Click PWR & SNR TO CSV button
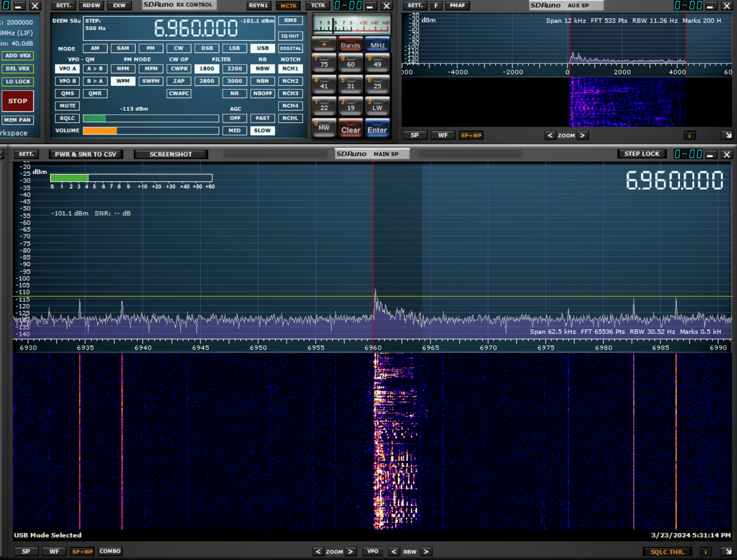The width and height of the screenshot is (737, 560). coord(85,154)
